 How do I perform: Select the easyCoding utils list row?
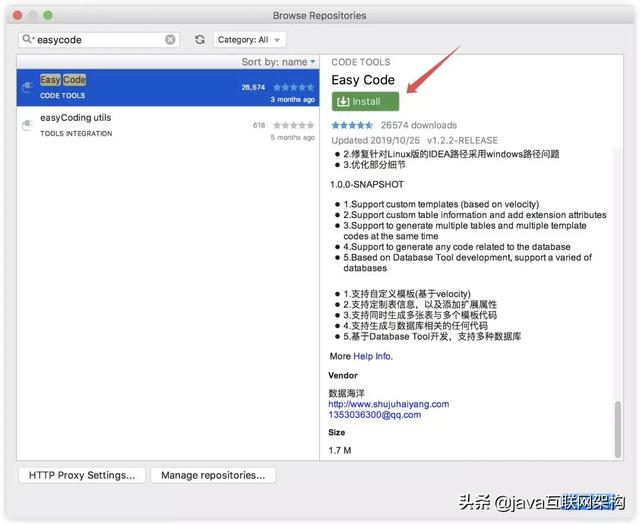pos(168,125)
